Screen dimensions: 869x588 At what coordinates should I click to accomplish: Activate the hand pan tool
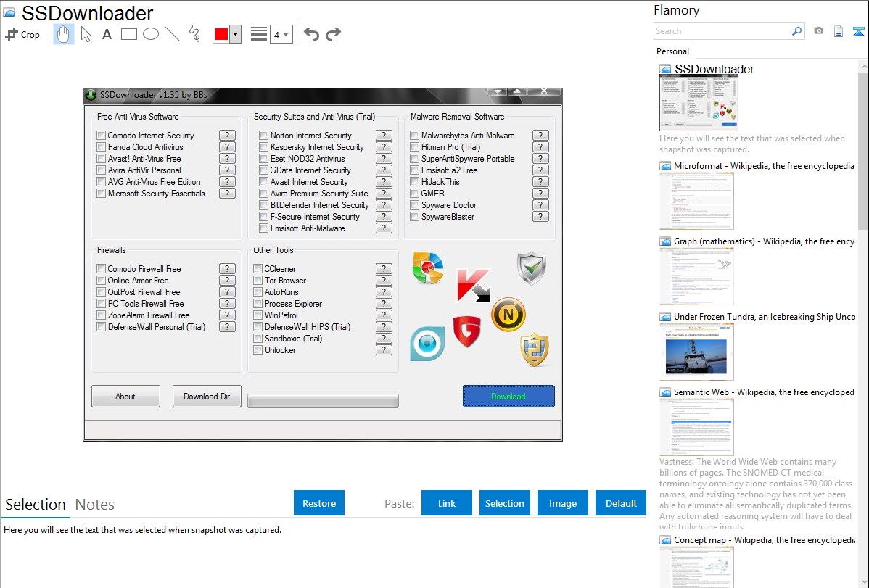[64, 34]
